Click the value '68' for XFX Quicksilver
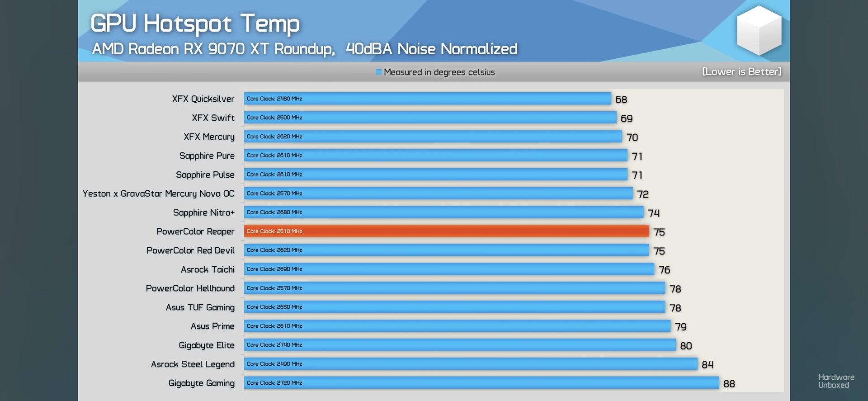The image size is (868, 401). pos(621,99)
